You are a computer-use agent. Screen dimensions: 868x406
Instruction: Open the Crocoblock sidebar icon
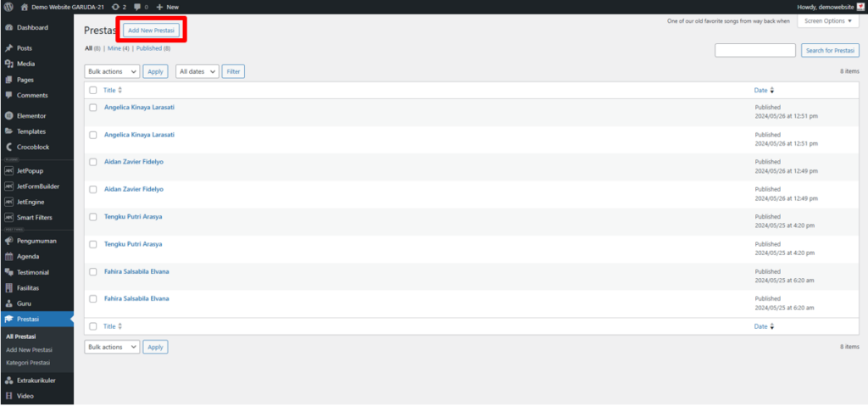tap(8, 147)
